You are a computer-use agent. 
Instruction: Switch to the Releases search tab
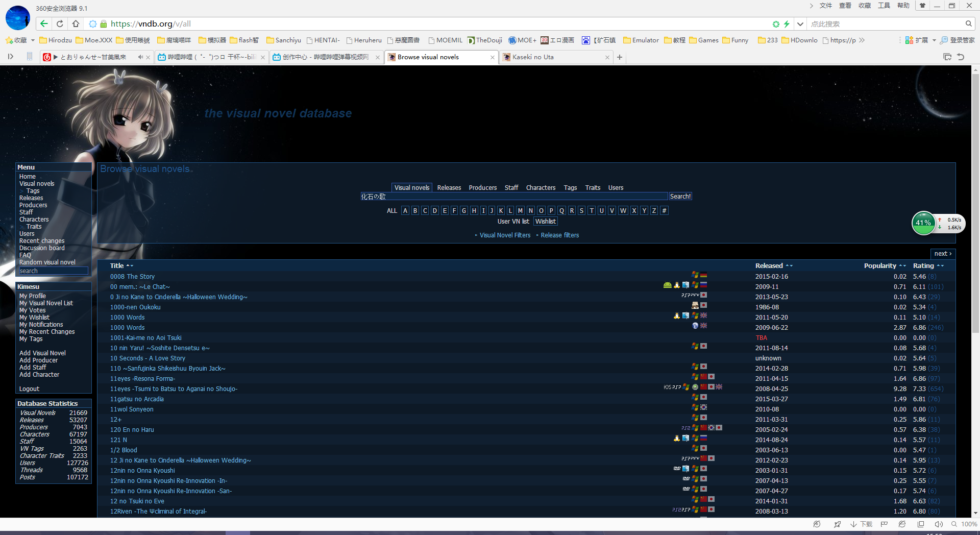tap(449, 188)
